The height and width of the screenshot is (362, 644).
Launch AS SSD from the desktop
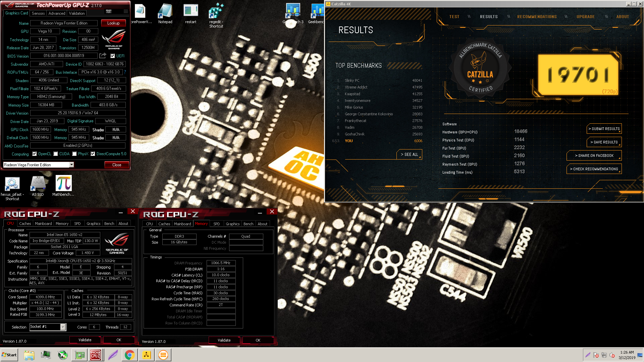(38, 186)
